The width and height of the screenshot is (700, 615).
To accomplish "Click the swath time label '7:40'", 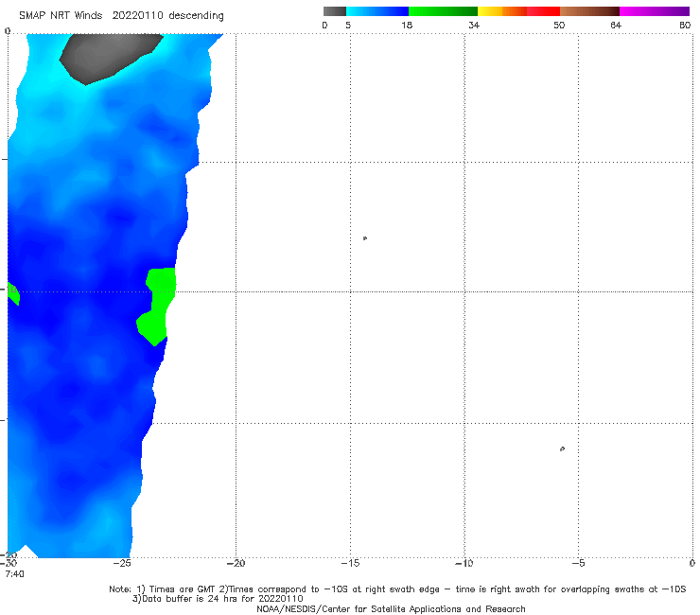I will tap(15, 574).
